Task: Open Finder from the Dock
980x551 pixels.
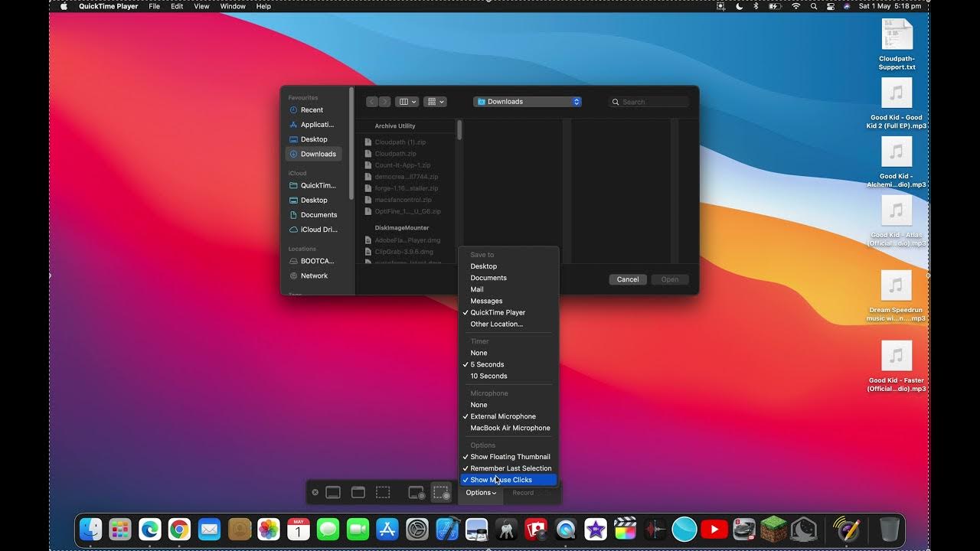Action: [x=91, y=529]
